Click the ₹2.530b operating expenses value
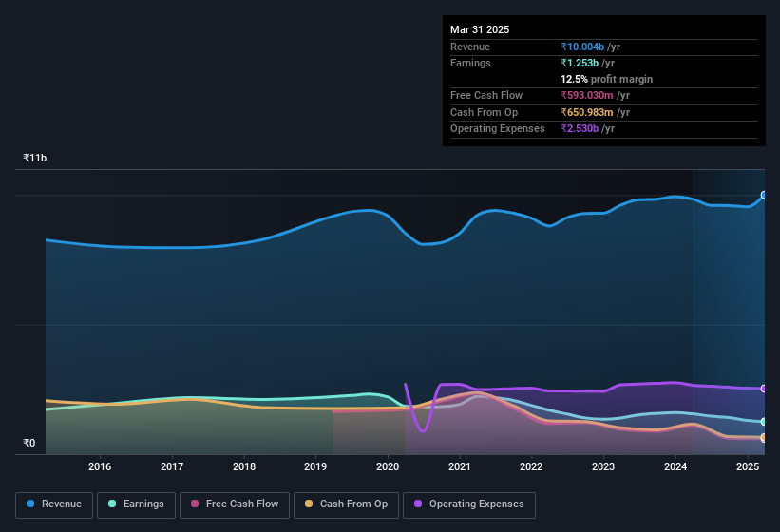This screenshot has width=780, height=532. click(x=580, y=129)
